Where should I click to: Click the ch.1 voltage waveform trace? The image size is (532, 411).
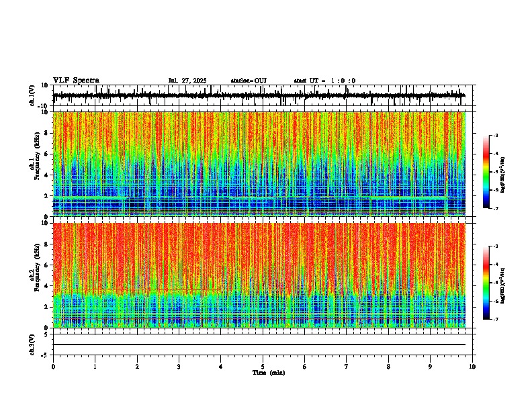(x=259, y=95)
